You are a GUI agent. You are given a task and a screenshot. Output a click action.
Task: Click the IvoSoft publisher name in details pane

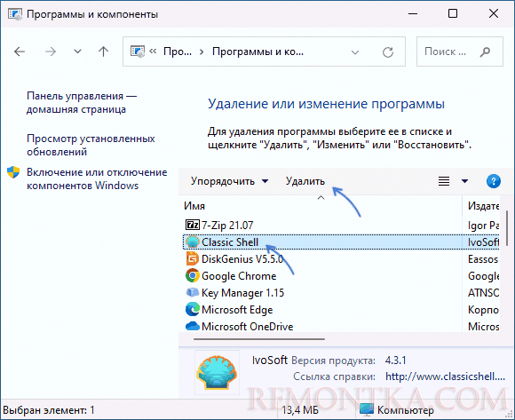tap(270, 361)
